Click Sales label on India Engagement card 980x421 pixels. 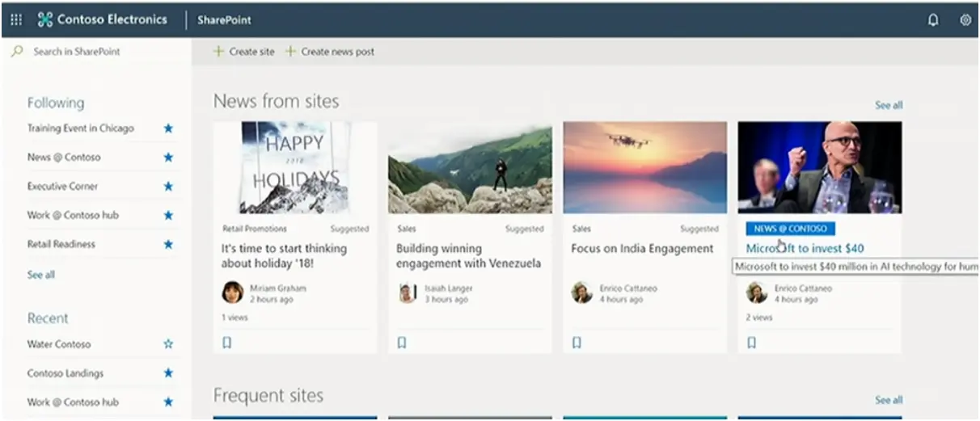(x=581, y=229)
